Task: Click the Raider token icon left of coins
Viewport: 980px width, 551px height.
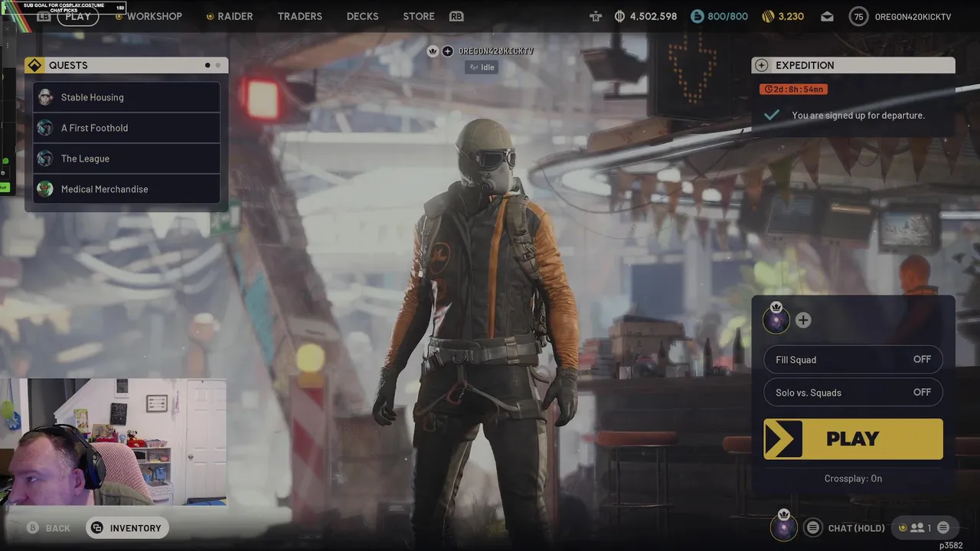Action: pyautogui.click(x=596, y=16)
